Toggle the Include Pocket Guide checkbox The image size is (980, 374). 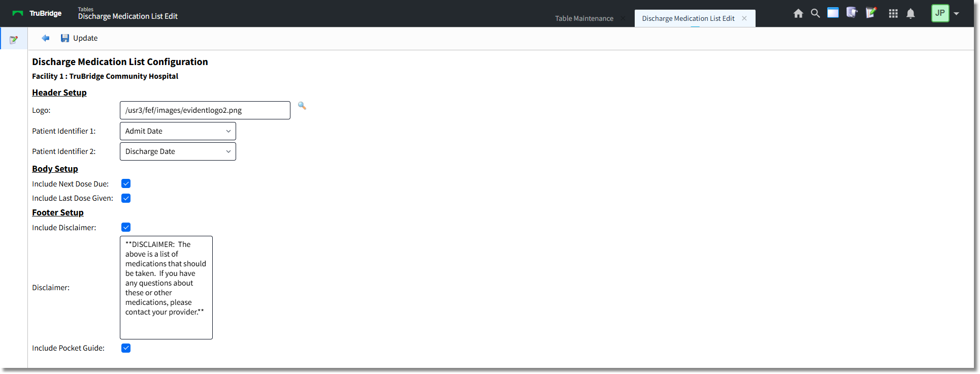tap(126, 348)
